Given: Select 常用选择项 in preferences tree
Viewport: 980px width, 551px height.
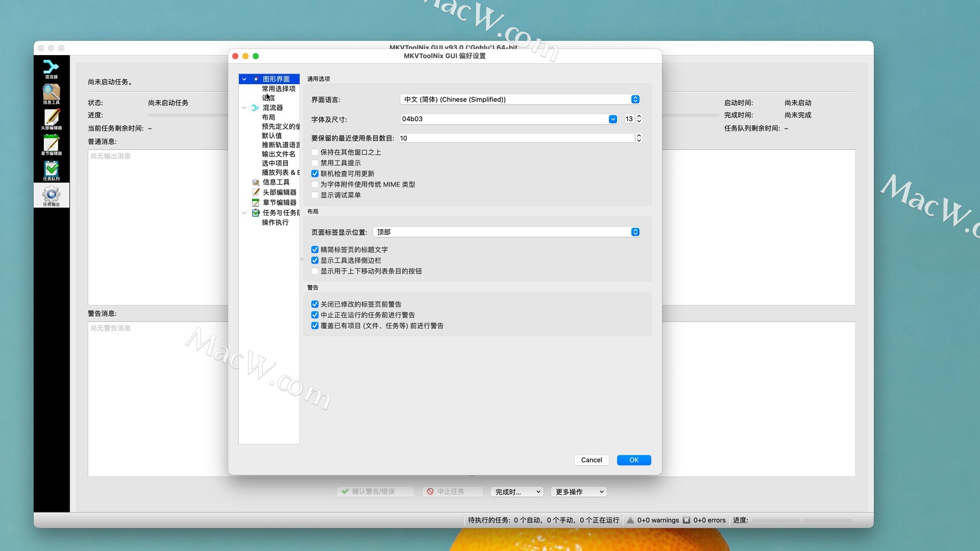Looking at the screenshot, I should (x=279, y=89).
